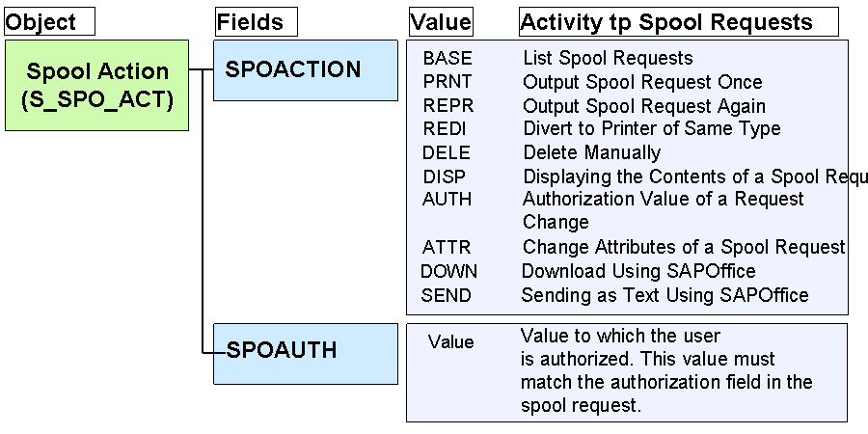Click 'Download Using SAPOffice' description text
Screen dimensions: 868x434
(638, 271)
